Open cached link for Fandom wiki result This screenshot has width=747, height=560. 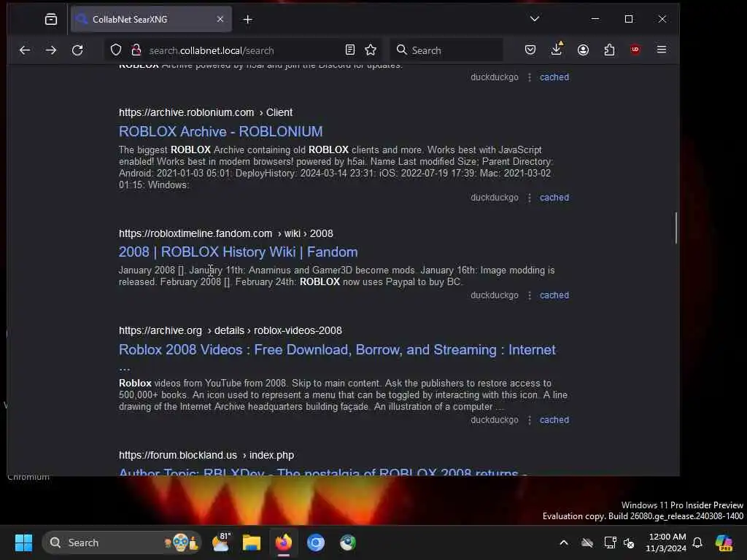pos(554,295)
